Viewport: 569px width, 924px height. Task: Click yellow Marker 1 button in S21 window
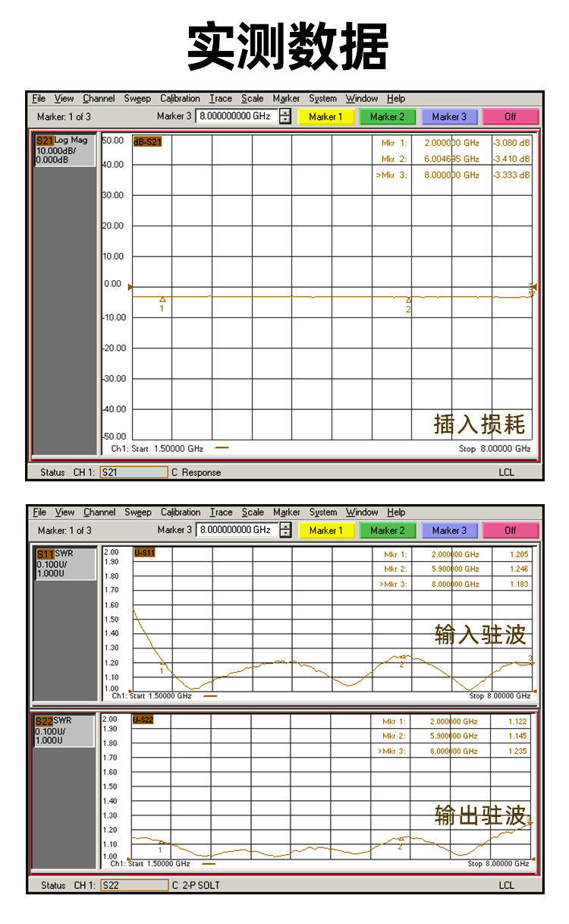click(x=326, y=117)
